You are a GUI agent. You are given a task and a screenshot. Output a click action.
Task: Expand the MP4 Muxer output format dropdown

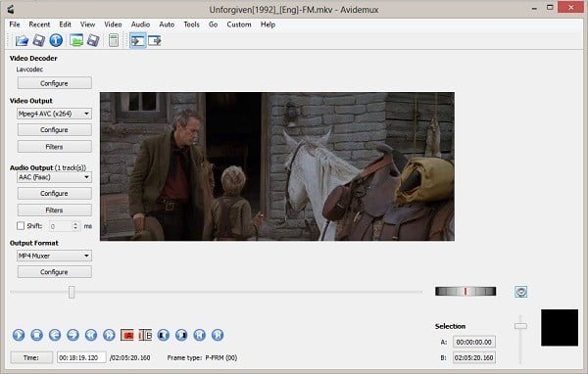[54, 256]
